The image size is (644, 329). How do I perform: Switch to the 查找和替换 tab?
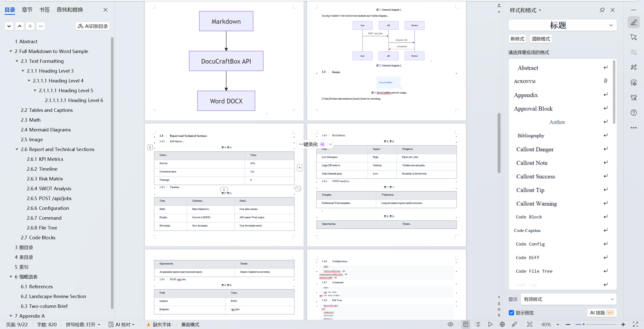click(70, 10)
